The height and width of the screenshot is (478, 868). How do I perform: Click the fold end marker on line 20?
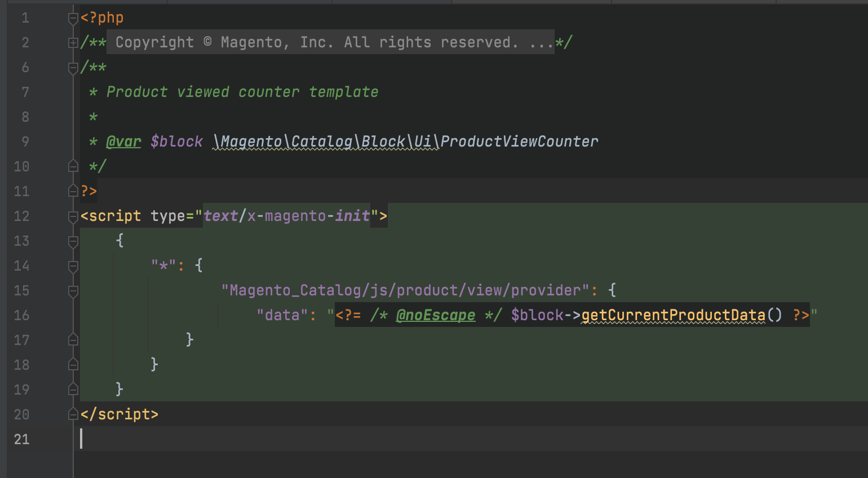click(x=73, y=414)
